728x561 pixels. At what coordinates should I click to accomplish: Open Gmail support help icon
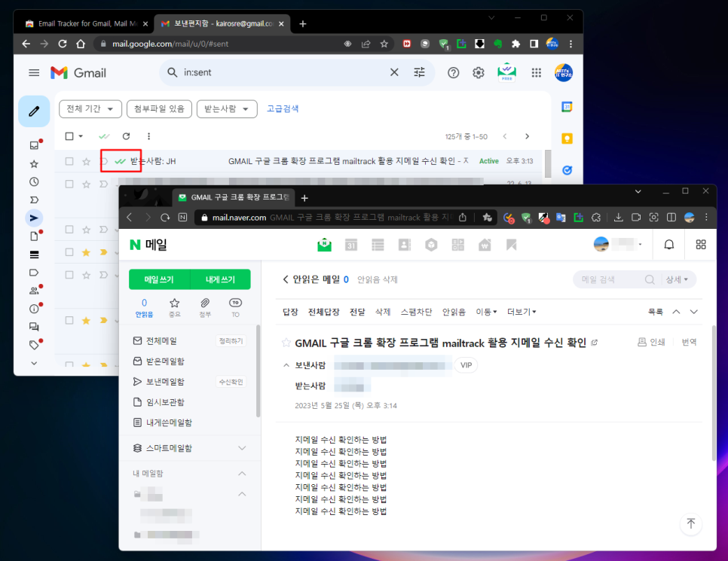(453, 73)
